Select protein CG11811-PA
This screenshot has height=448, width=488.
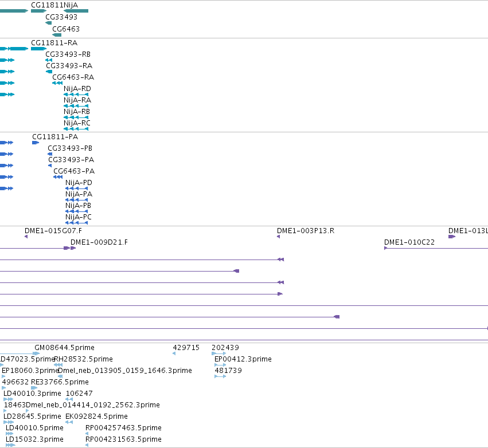click(x=36, y=143)
